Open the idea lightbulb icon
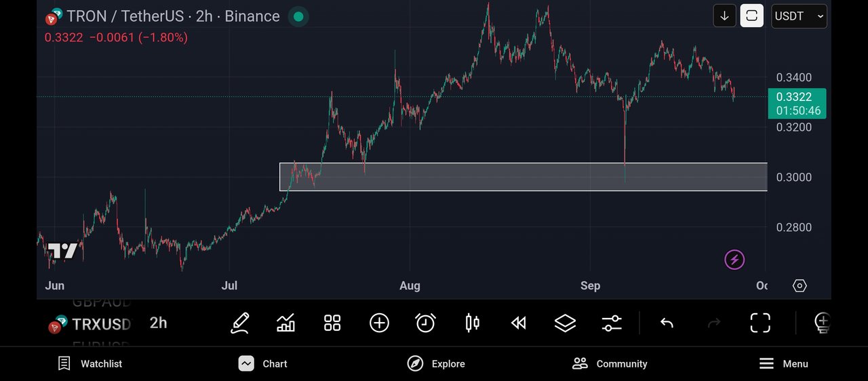 (x=822, y=323)
